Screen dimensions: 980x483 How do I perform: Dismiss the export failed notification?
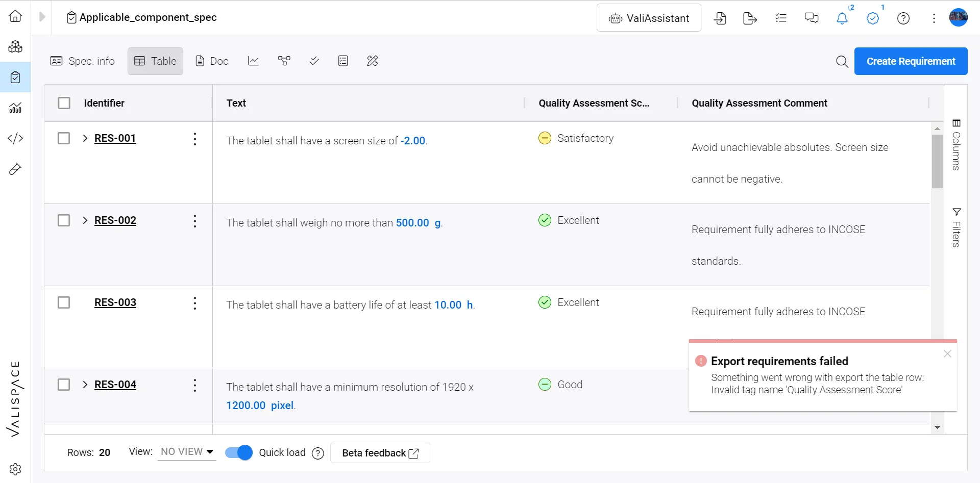[x=947, y=353]
